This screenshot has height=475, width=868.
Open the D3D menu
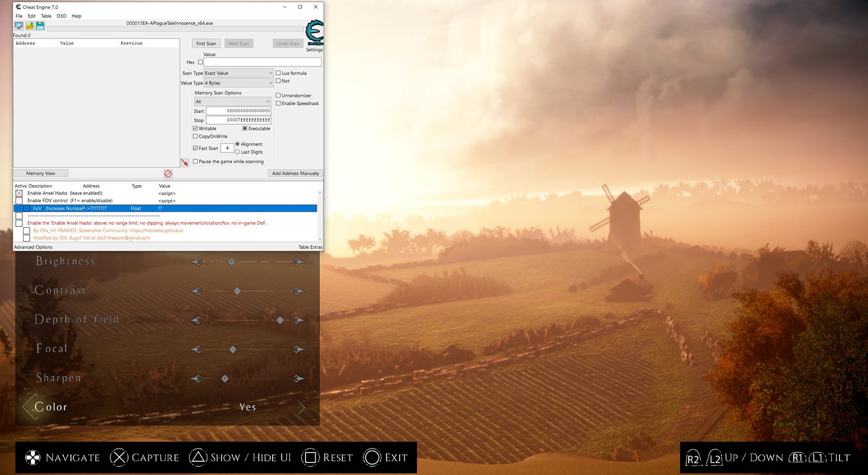(x=61, y=16)
